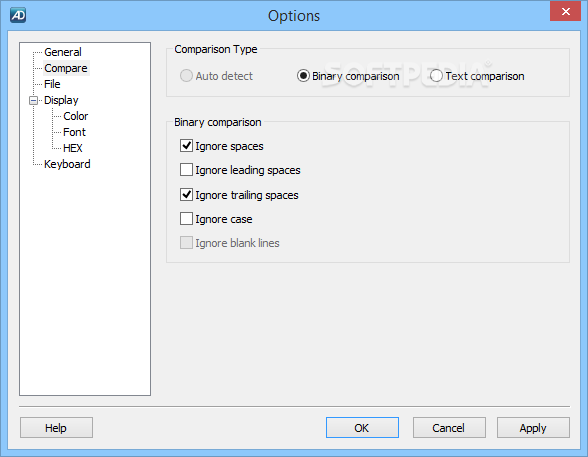Select the Compare tree item

click(x=66, y=68)
